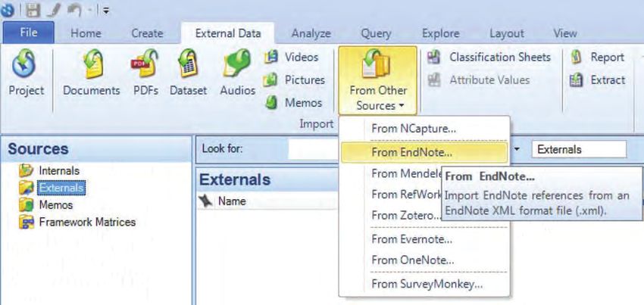Select Framework Matrices in Sources tree

coord(87,222)
